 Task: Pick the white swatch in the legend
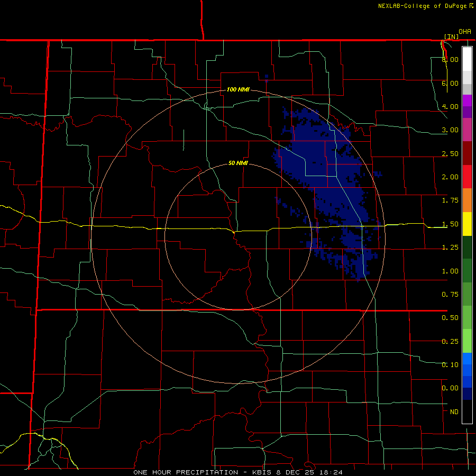click(467, 59)
